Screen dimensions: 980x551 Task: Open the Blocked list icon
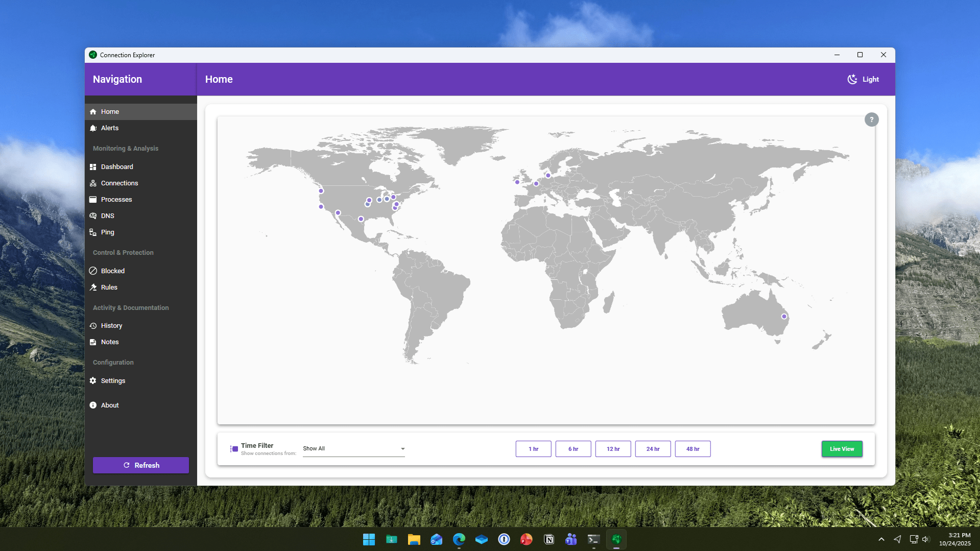pyautogui.click(x=93, y=271)
